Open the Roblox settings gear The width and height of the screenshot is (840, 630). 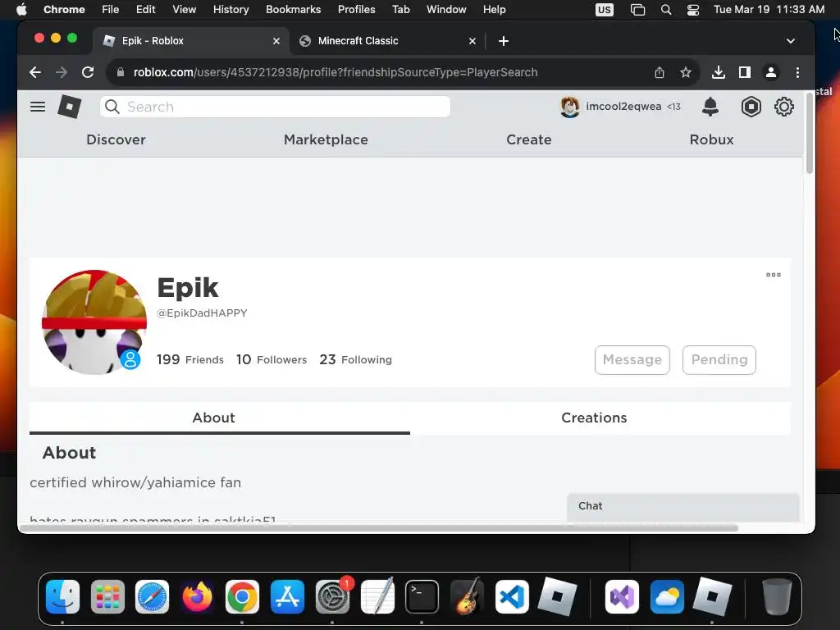coord(783,107)
